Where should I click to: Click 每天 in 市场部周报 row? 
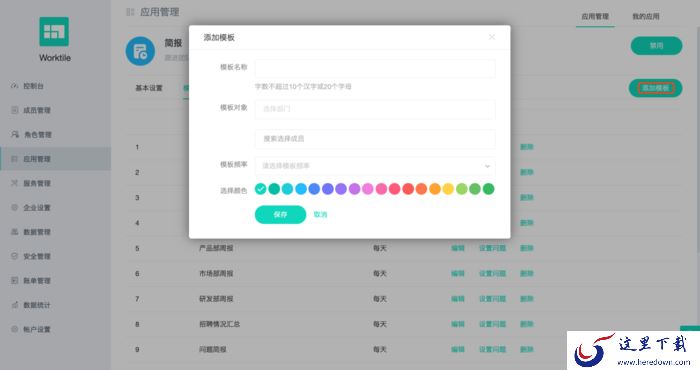pos(379,273)
